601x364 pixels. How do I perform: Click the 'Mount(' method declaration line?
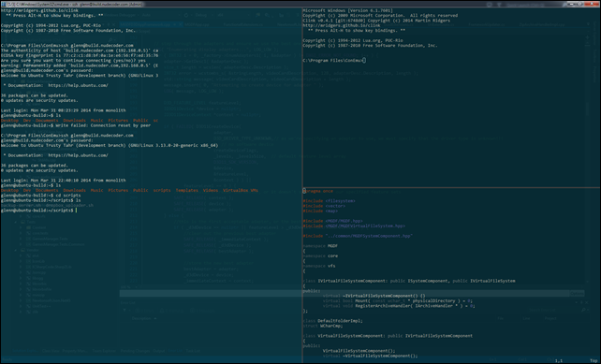click(x=398, y=300)
